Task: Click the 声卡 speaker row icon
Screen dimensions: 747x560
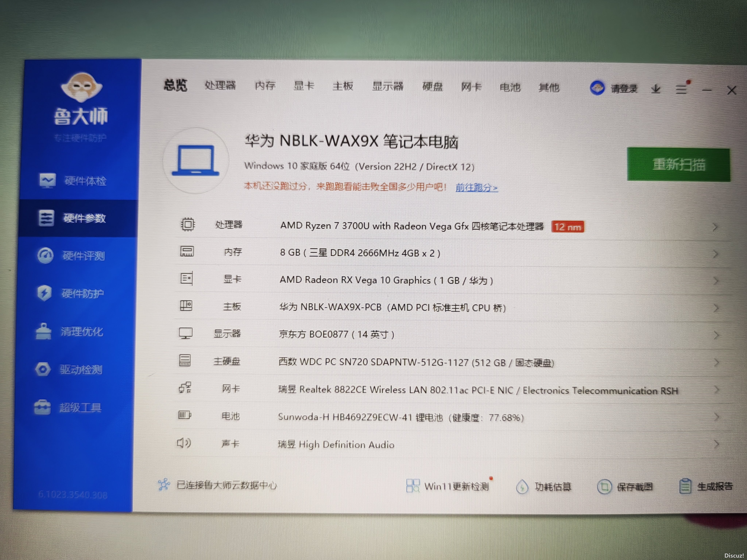Action: (x=184, y=443)
